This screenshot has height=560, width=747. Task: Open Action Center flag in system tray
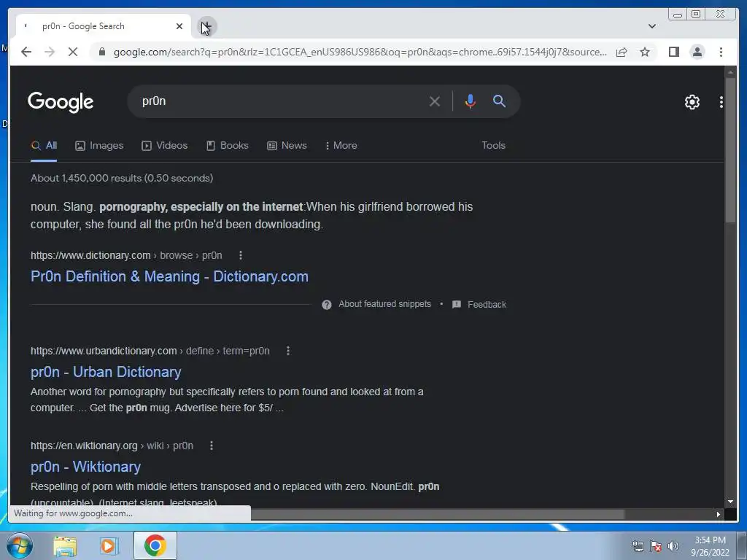(656, 546)
